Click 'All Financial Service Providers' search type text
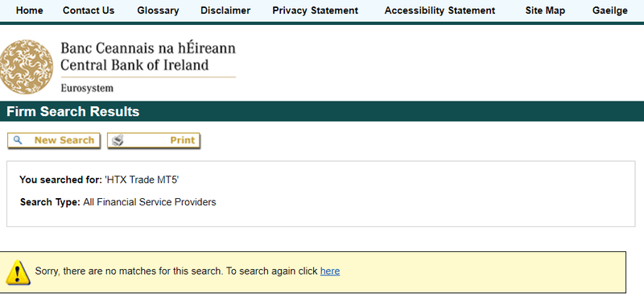This screenshot has height=294, width=644. (150, 202)
